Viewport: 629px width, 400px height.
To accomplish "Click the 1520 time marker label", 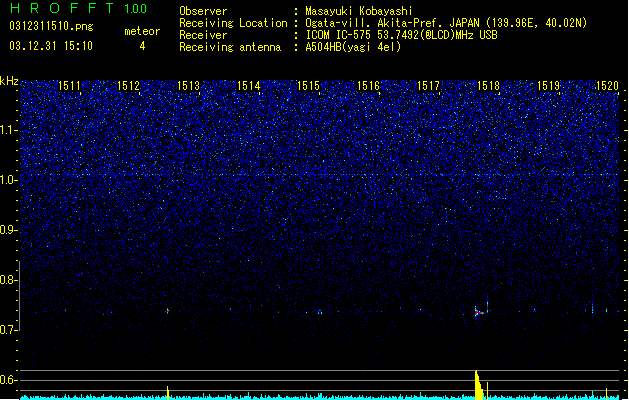I will coord(607,86).
